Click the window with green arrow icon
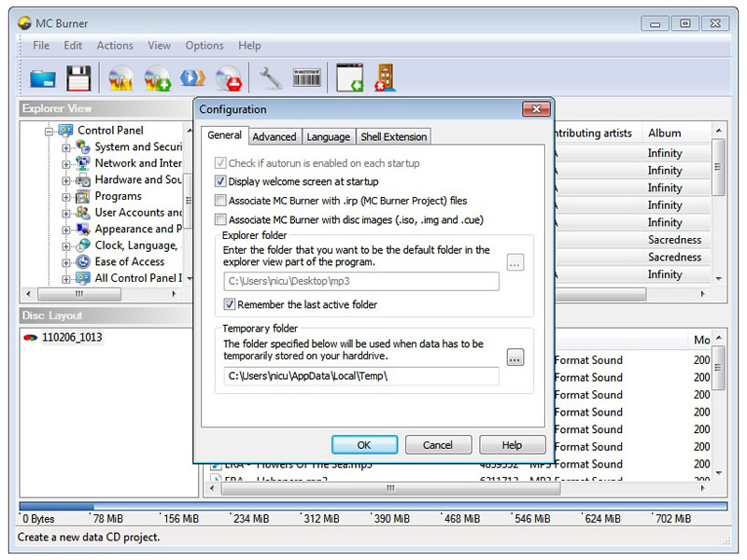747x560 pixels. pyautogui.click(x=349, y=77)
